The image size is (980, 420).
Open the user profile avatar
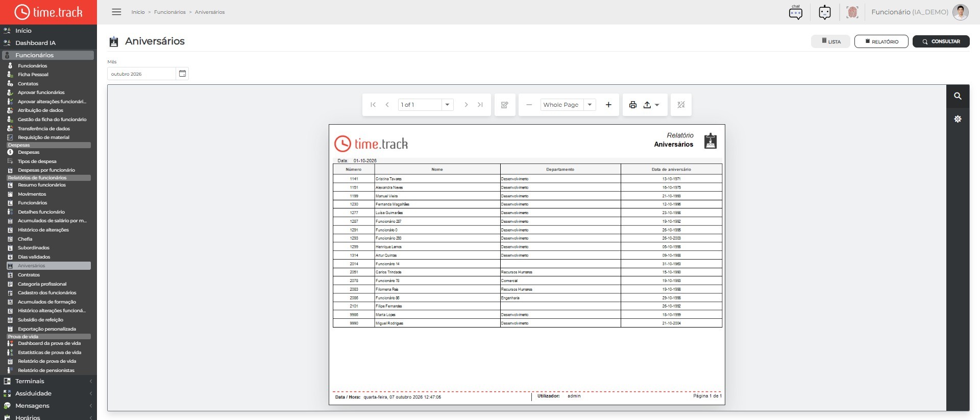960,12
